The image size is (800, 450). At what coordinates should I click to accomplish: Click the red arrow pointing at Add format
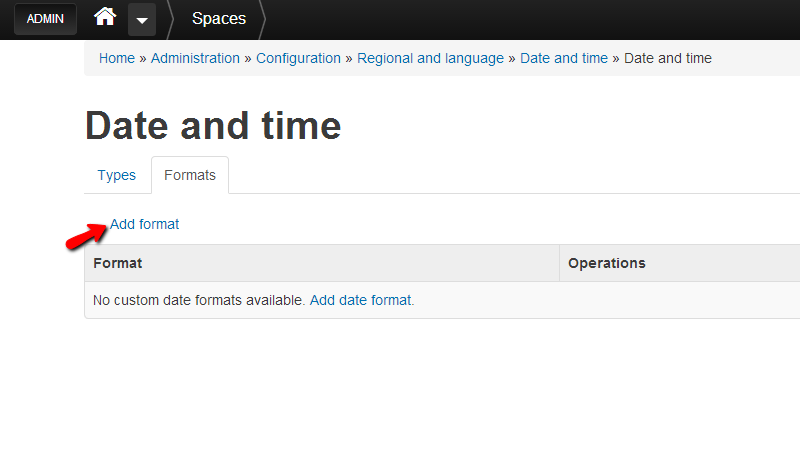pos(86,236)
